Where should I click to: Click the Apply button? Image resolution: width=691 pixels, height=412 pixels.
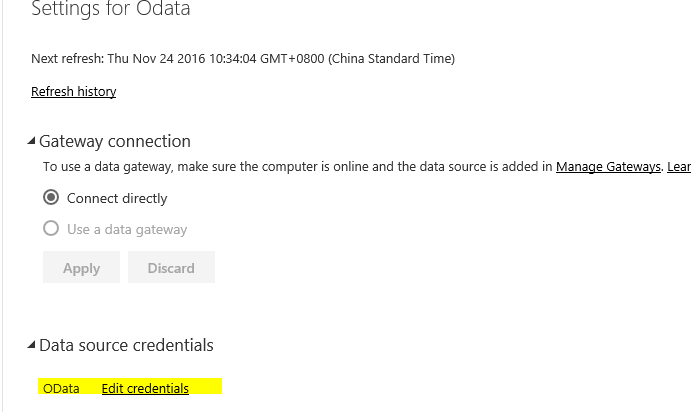click(82, 267)
